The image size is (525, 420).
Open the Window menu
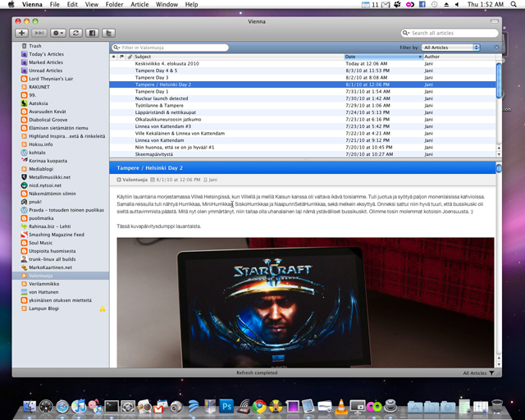tap(167, 4)
